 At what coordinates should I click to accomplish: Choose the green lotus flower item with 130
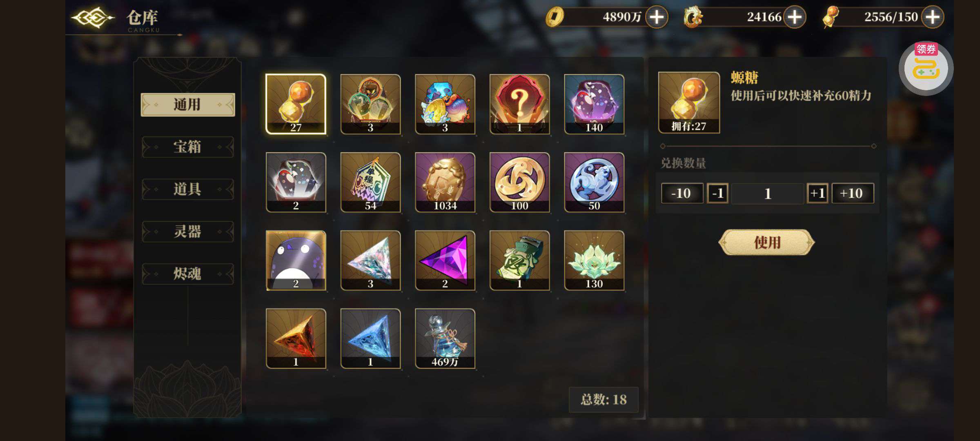coord(594,261)
